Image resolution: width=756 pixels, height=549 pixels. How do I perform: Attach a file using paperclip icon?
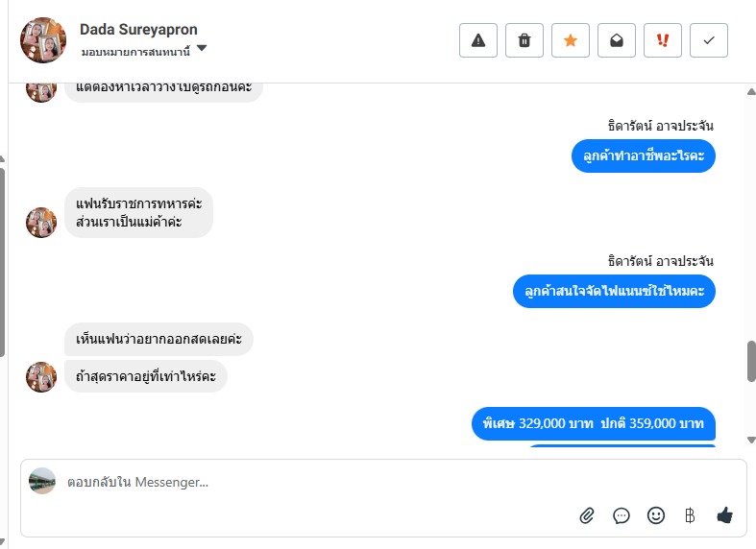point(587,515)
